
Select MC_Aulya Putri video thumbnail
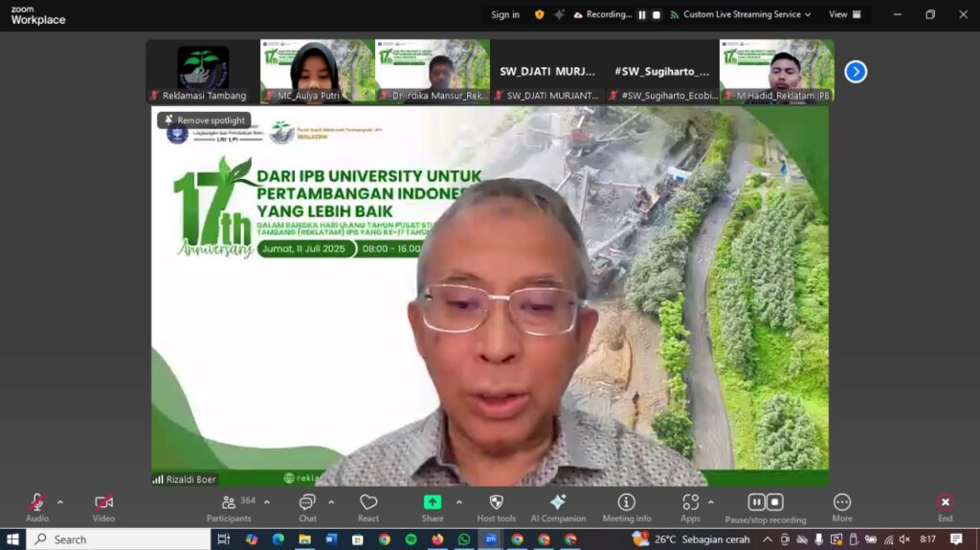tap(317, 71)
